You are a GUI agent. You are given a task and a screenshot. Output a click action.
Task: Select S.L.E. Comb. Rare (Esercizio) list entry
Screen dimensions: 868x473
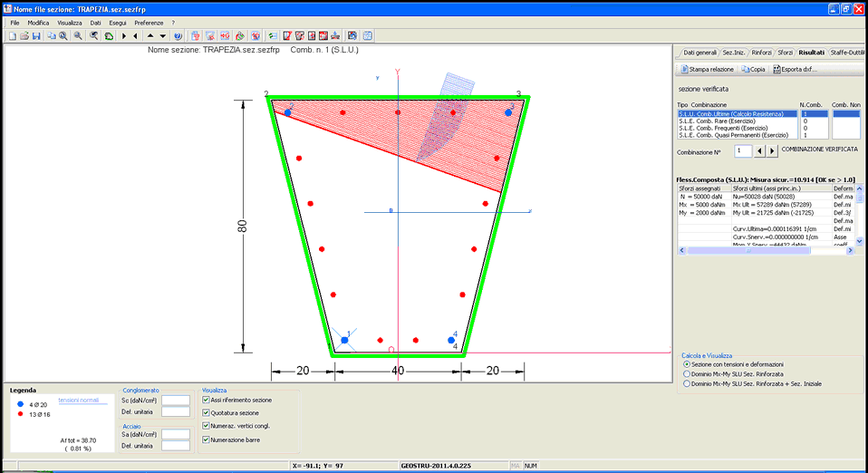click(718, 121)
